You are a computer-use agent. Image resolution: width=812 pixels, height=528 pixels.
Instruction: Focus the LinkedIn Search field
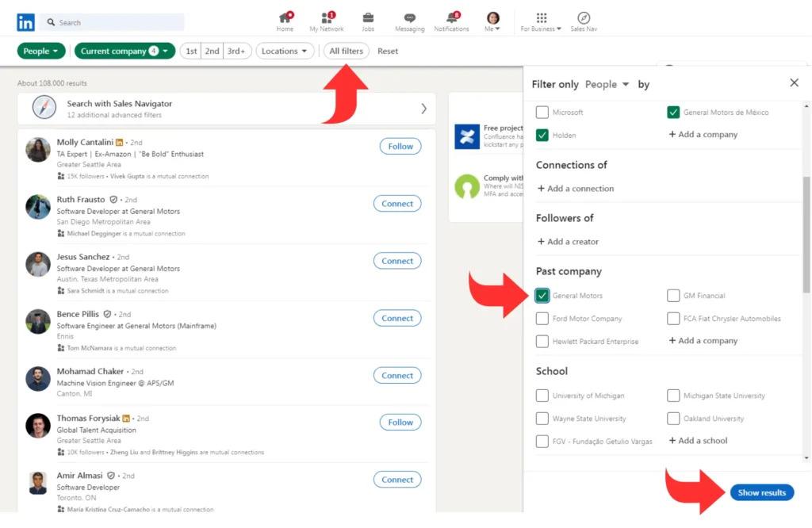tap(113, 22)
